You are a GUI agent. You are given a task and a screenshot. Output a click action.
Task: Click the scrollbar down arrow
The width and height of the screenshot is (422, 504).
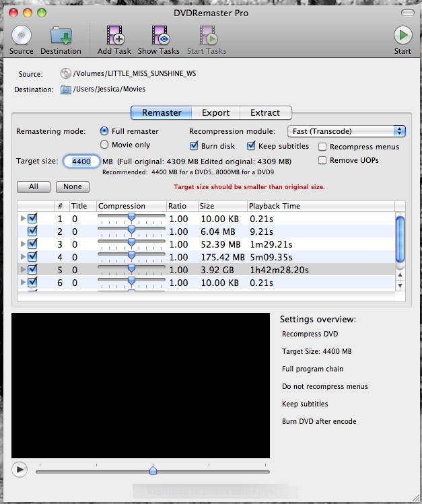coord(400,285)
